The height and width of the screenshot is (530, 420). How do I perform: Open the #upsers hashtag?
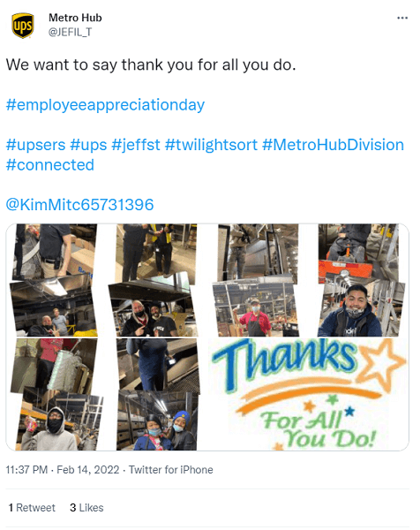point(36,145)
